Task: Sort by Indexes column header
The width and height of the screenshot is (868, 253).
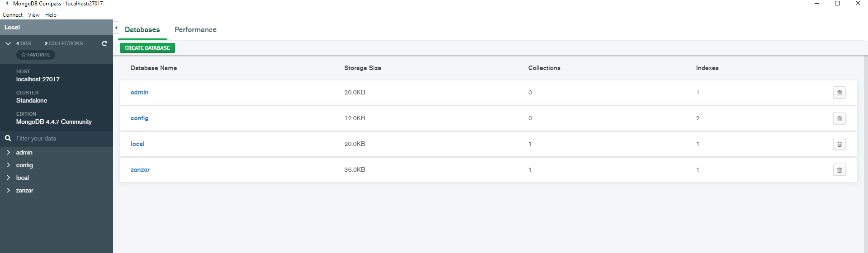Action: [707, 68]
